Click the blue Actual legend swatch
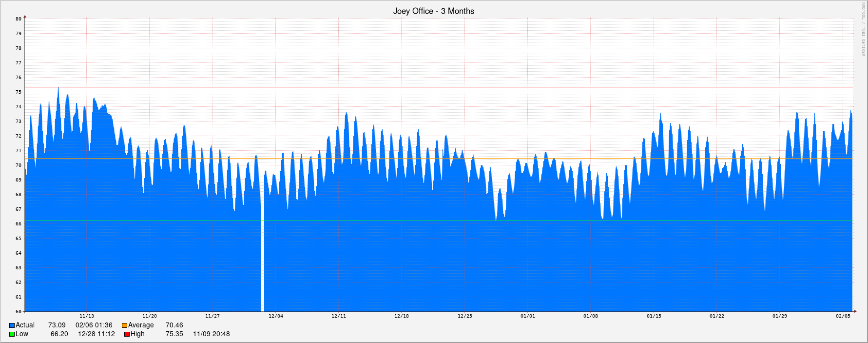 (x=12, y=325)
